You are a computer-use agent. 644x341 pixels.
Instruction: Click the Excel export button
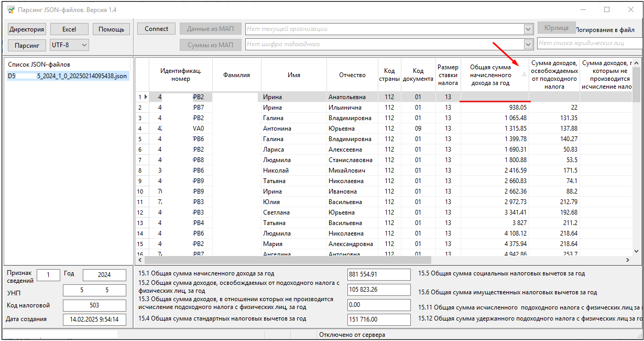click(x=69, y=29)
